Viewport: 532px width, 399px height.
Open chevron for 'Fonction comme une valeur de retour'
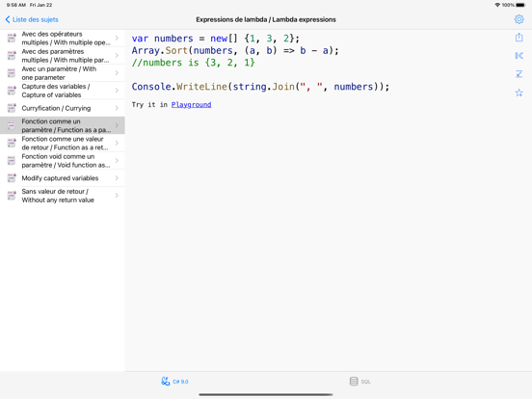[117, 143]
